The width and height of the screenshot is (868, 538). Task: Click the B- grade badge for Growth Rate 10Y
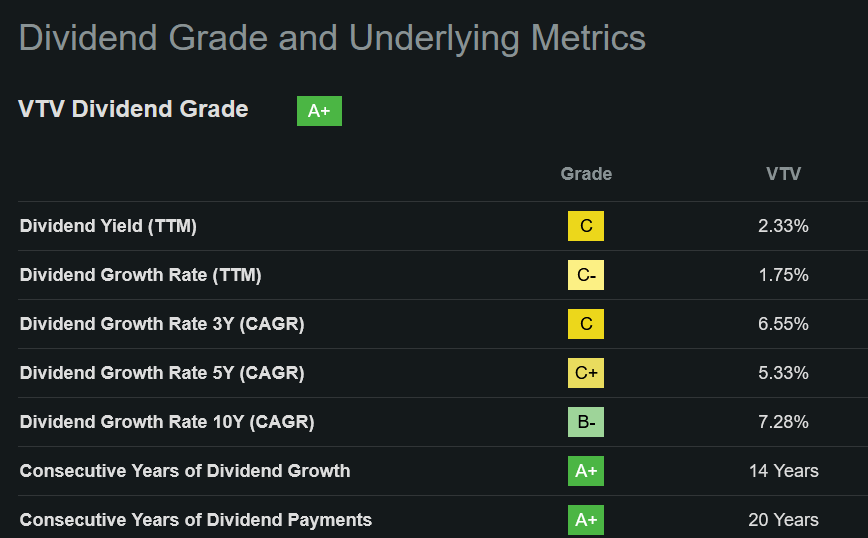(x=586, y=422)
